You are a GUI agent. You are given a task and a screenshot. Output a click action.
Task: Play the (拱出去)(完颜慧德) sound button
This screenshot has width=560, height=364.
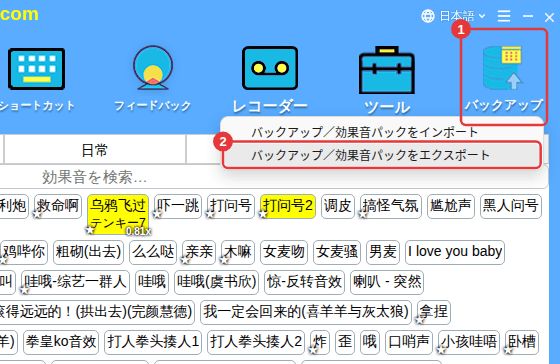point(97,312)
